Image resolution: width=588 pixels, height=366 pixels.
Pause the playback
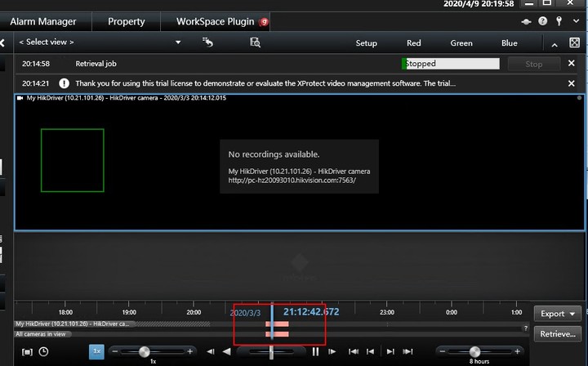[x=315, y=352]
